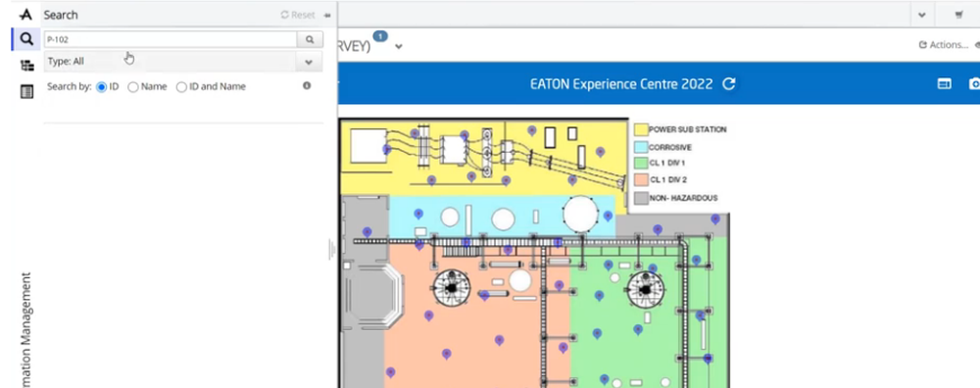Open the Actions... menu

943,45
